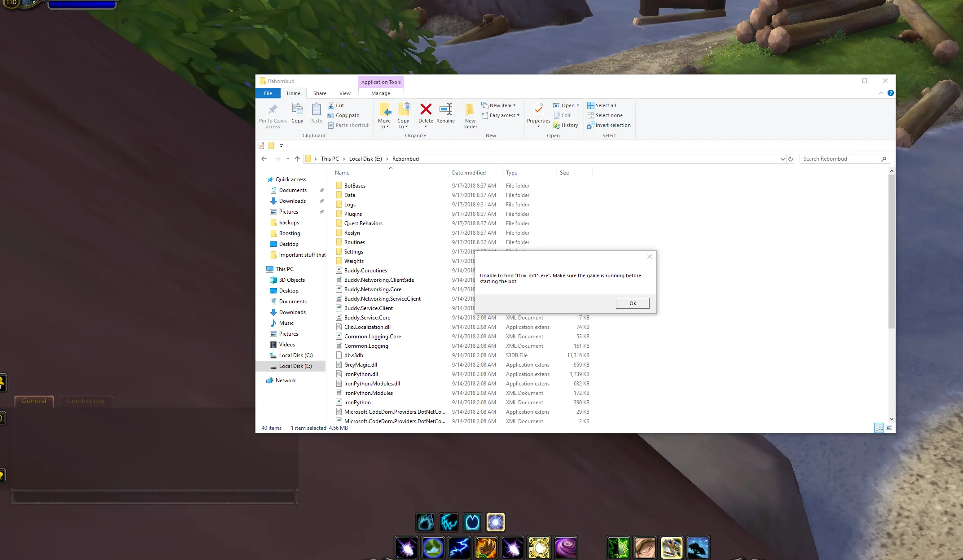Image resolution: width=963 pixels, height=560 pixels.
Task: Expand the address bar history dropdown
Action: (783, 159)
